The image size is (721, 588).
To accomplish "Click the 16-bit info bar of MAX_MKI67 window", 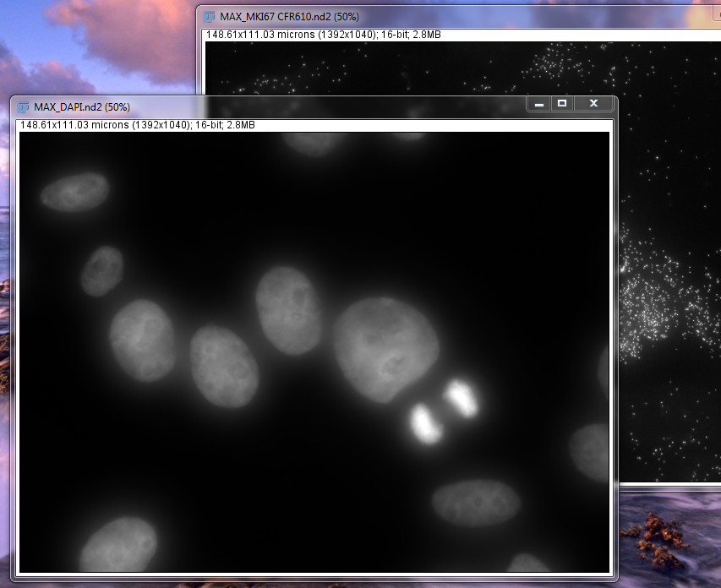I will click(x=321, y=35).
